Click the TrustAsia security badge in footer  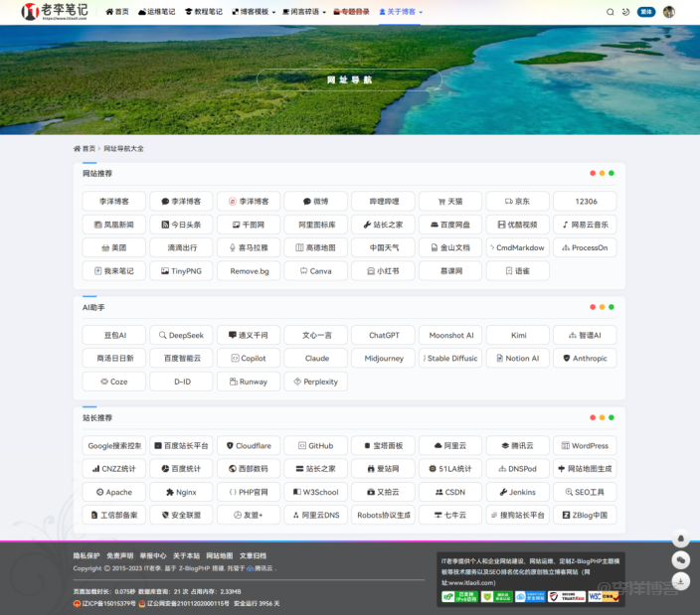[567, 596]
